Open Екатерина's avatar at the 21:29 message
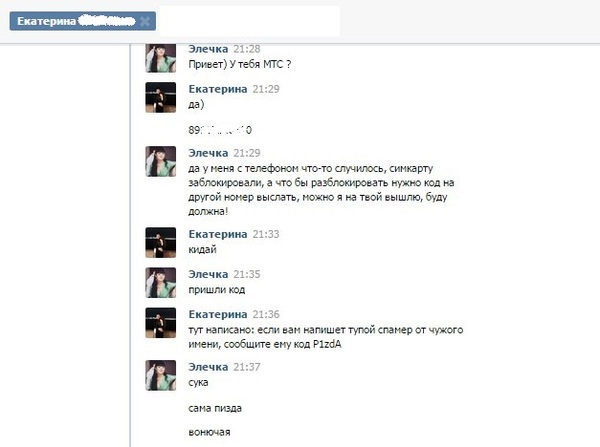The image size is (600, 447). (161, 97)
